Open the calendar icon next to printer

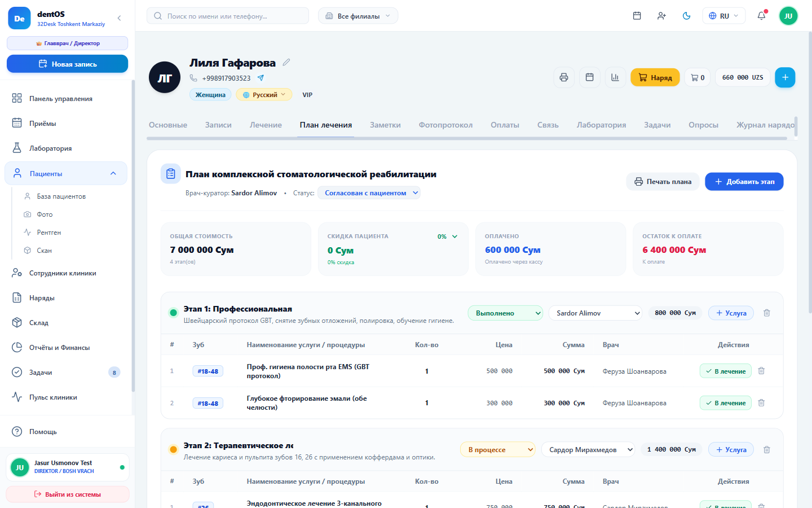pos(589,77)
